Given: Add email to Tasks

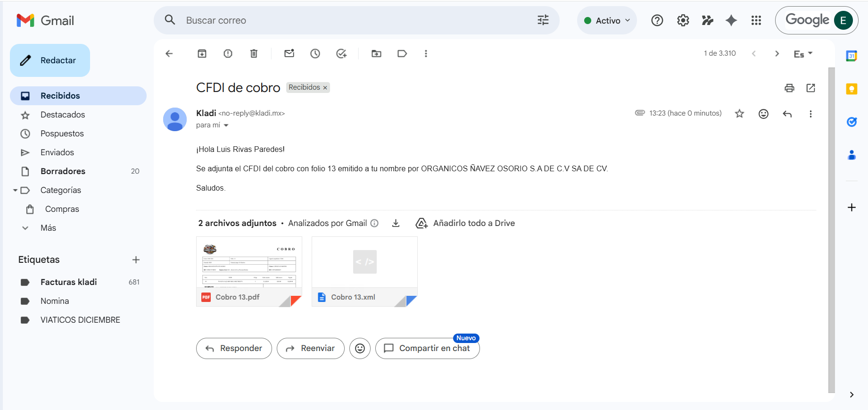Looking at the screenshot, I should click(x=341, y=54).
